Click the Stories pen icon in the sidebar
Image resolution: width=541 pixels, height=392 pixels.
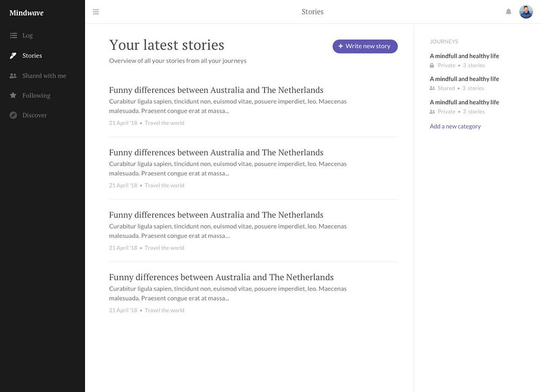pos(13,56)
